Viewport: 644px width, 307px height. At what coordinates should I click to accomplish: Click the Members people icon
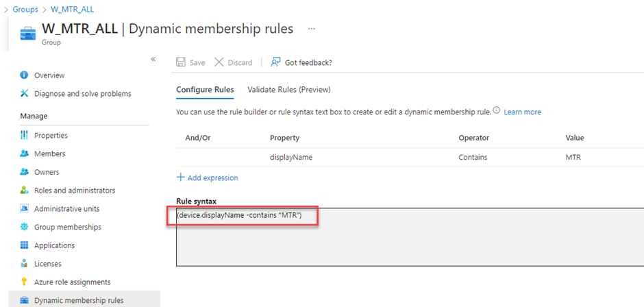(x=24, y=153)
